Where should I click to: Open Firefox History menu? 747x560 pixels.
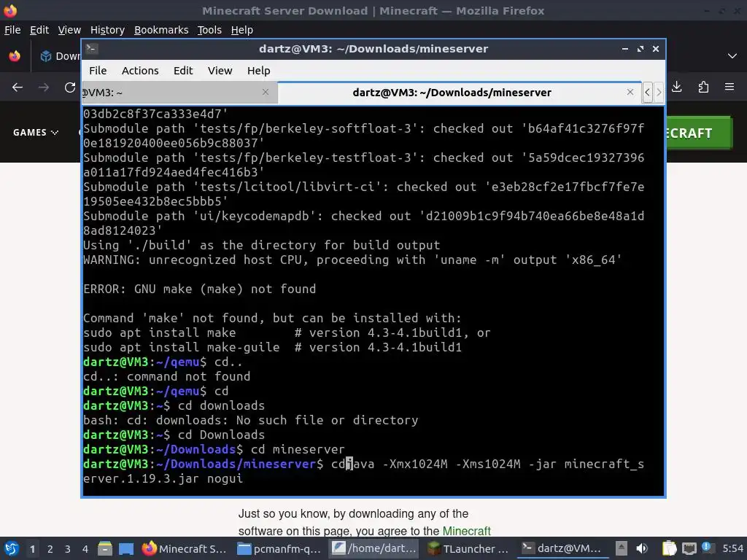pyautogui.click(x=107, y=29)
